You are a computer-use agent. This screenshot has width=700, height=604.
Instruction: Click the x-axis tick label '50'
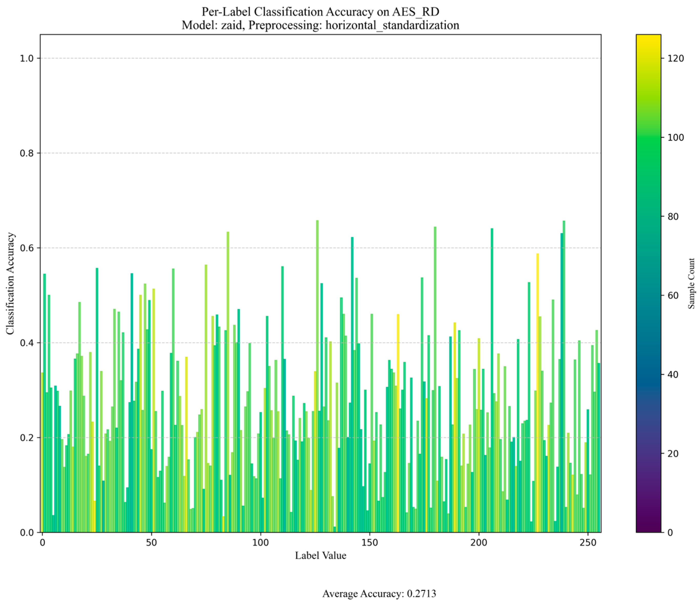pos(151,543)
